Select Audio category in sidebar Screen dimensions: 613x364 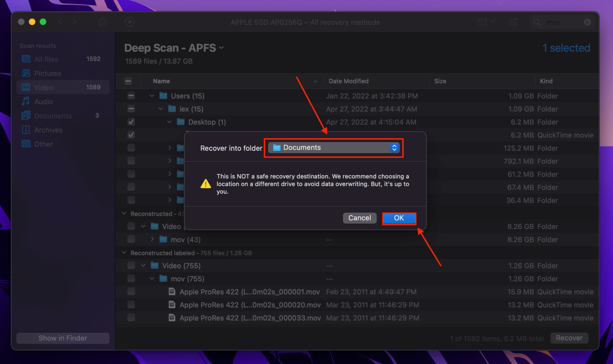click(62, 102)
